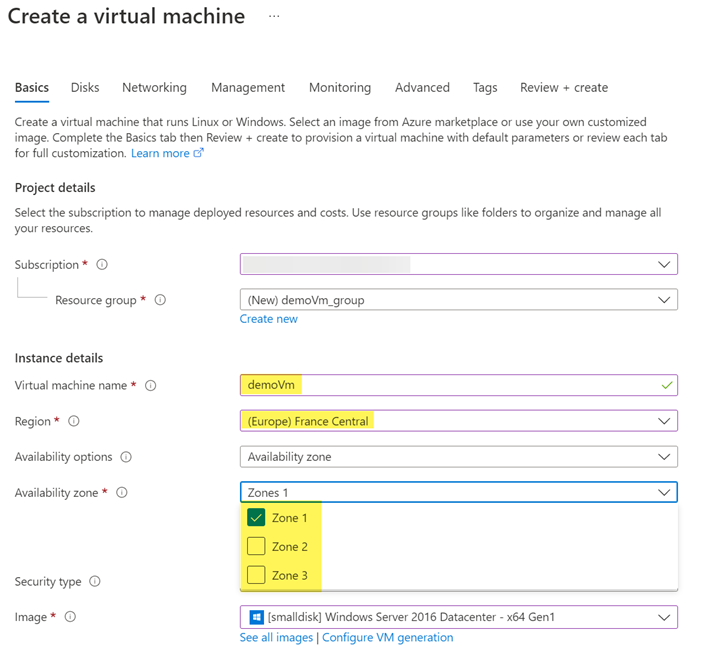Open the ellipsis menu beside page title
705x651 pixels.
pos(274,17)
